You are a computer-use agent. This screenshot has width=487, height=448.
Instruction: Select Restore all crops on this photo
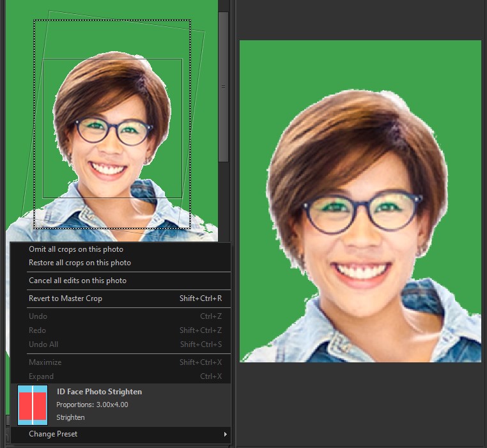80,263
